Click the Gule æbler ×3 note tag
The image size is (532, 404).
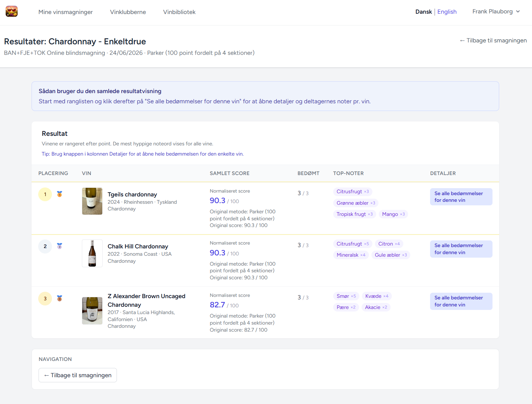tap(391, 255)
